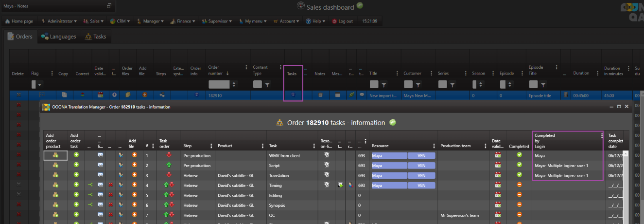Open Completed by Login column options menu
The height and width of the screenshot is (224, 644).
602,136
